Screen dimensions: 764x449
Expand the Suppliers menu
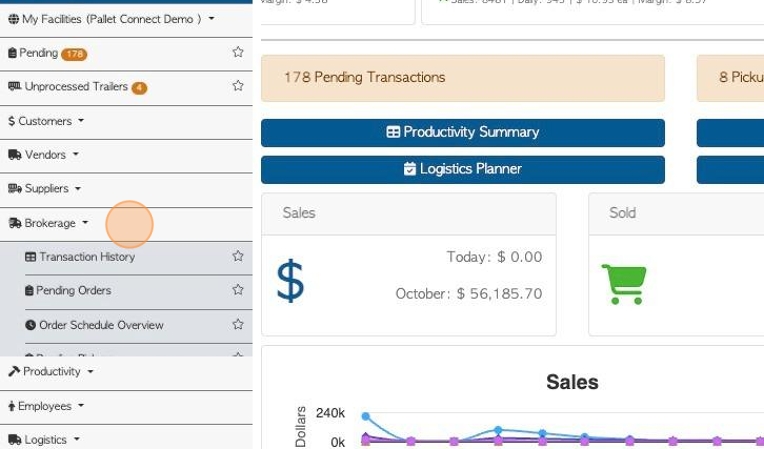pyautogui.click(x=44, y=188)
